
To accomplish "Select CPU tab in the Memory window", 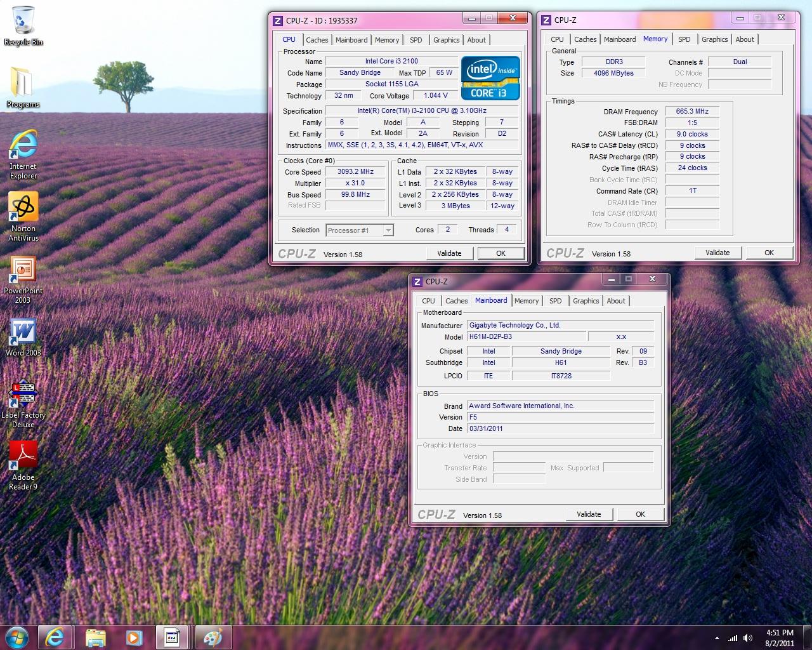I will coord(558,39).
